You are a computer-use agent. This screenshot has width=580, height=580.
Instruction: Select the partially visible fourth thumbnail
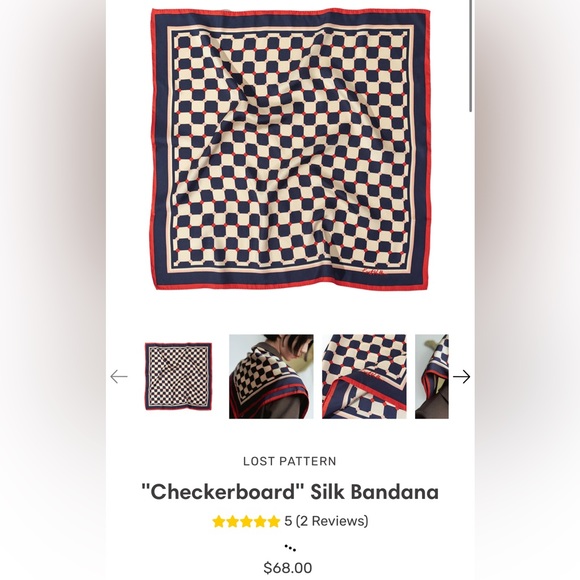tap(432, 377)
